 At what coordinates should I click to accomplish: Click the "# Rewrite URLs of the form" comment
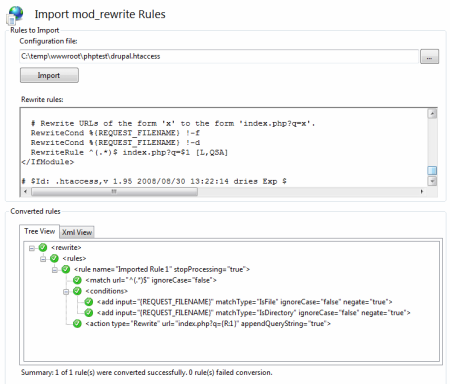click(x=173, y=124)
